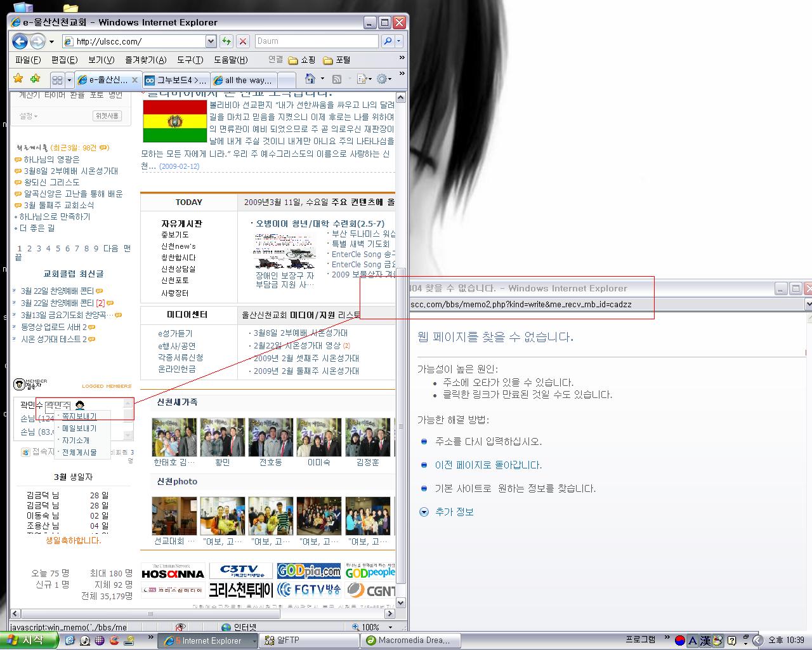The image size is (812, 650).
Task: Click the Korean IME flag tray icon
Action: 679,640
